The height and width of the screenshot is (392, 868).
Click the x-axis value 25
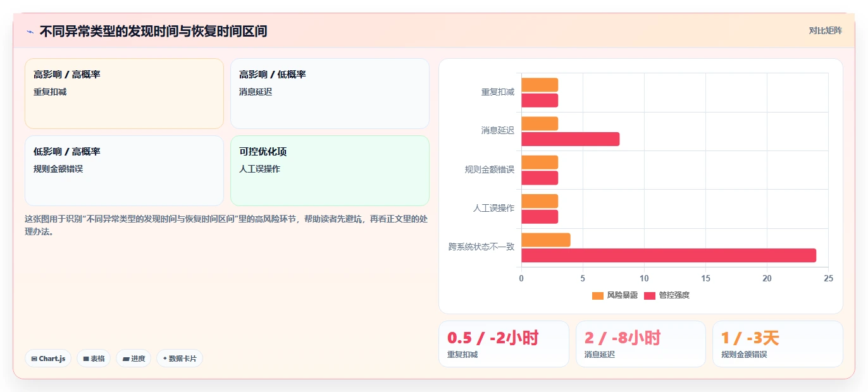click(829, 278)
